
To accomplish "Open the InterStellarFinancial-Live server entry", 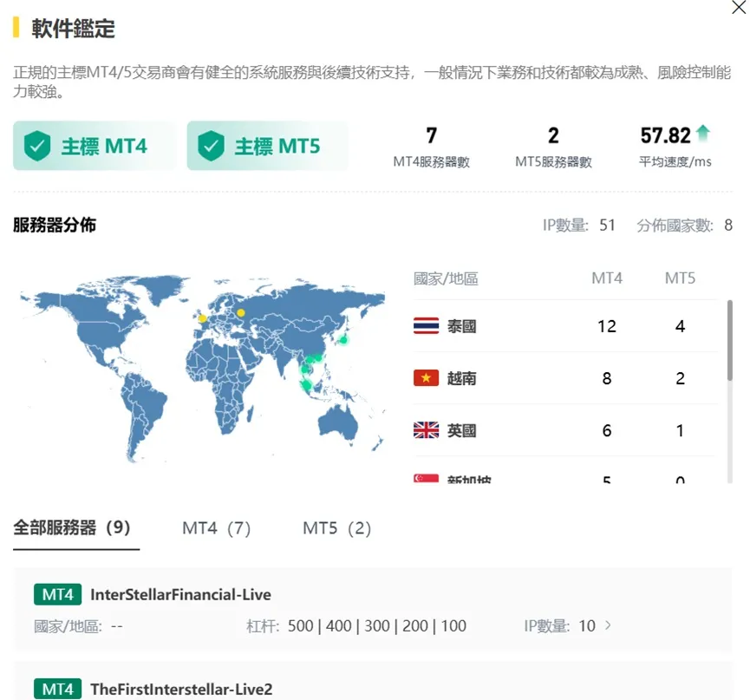I will point(372,609).
